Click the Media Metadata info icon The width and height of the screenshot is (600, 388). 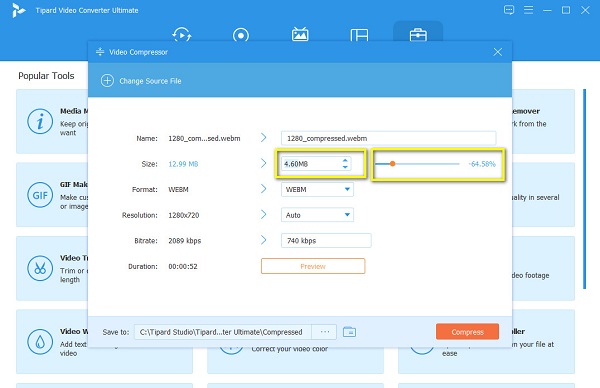click(40, 122)
